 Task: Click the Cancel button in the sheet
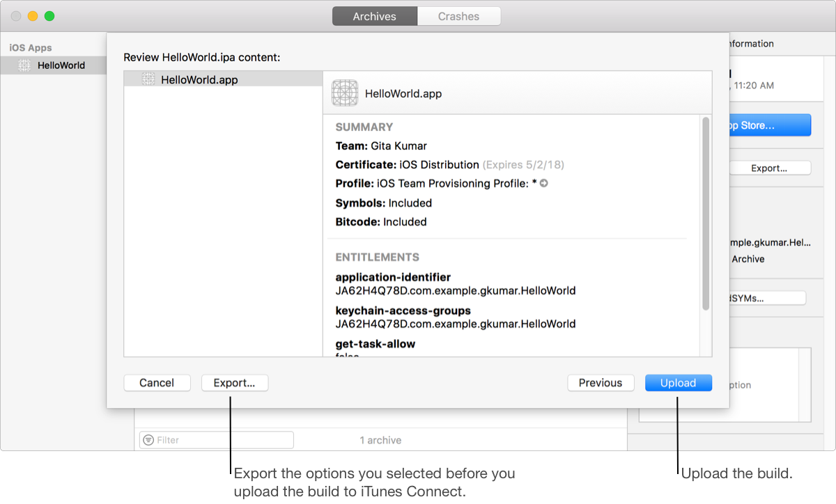pos(157,383)
